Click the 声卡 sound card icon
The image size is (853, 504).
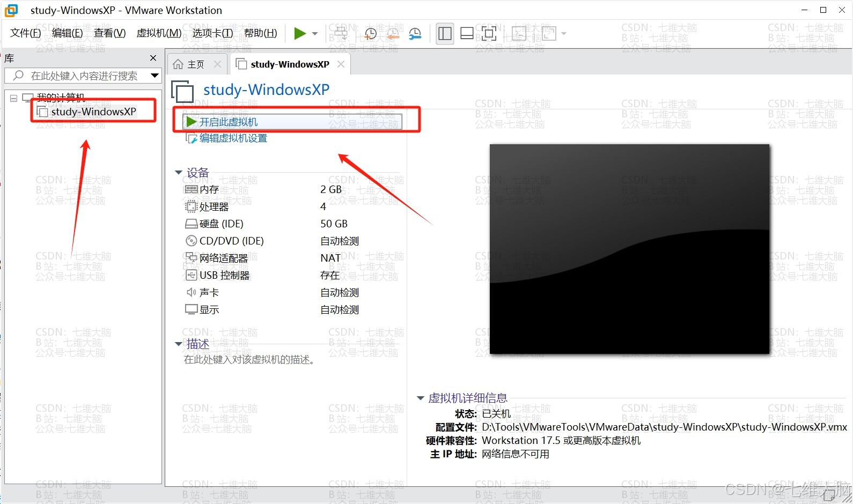191,292
